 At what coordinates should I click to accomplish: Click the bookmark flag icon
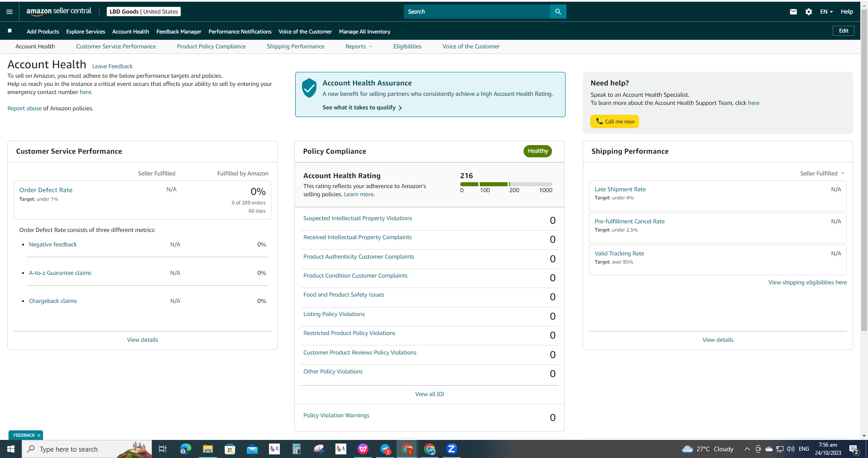pos(9,31)
